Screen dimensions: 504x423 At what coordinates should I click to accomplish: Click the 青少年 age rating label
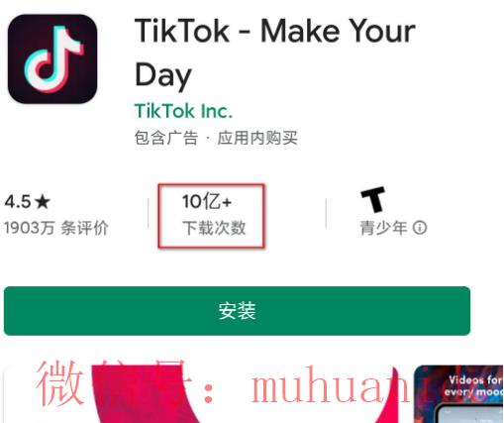(x=383, y=228)
